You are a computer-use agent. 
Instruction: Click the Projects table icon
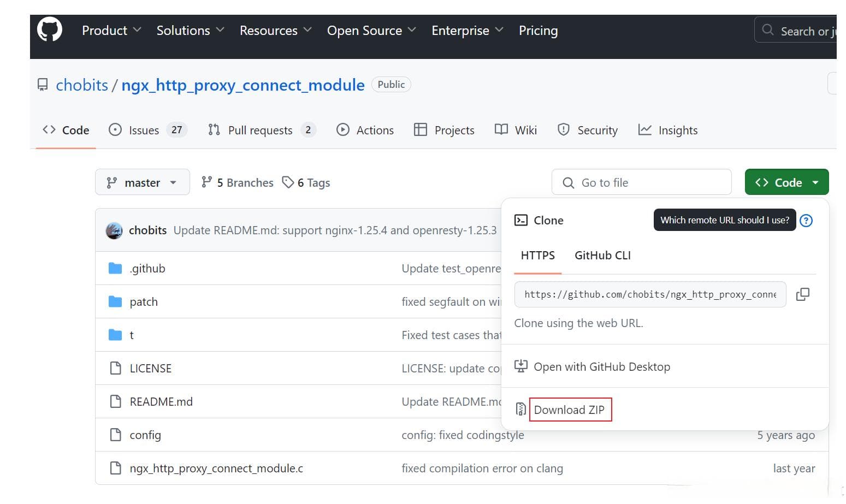pos(421,129)
